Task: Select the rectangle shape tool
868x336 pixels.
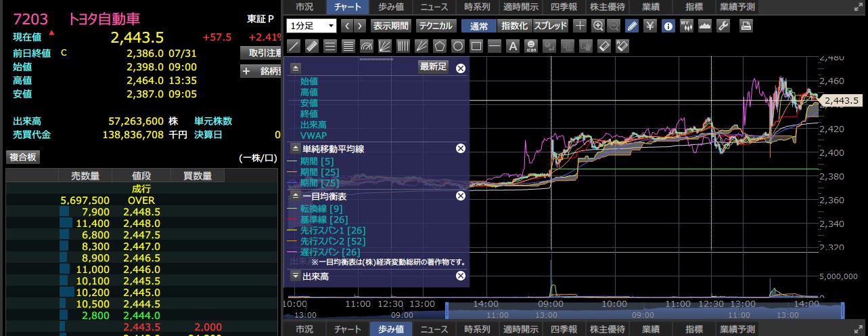Action: 476,47
